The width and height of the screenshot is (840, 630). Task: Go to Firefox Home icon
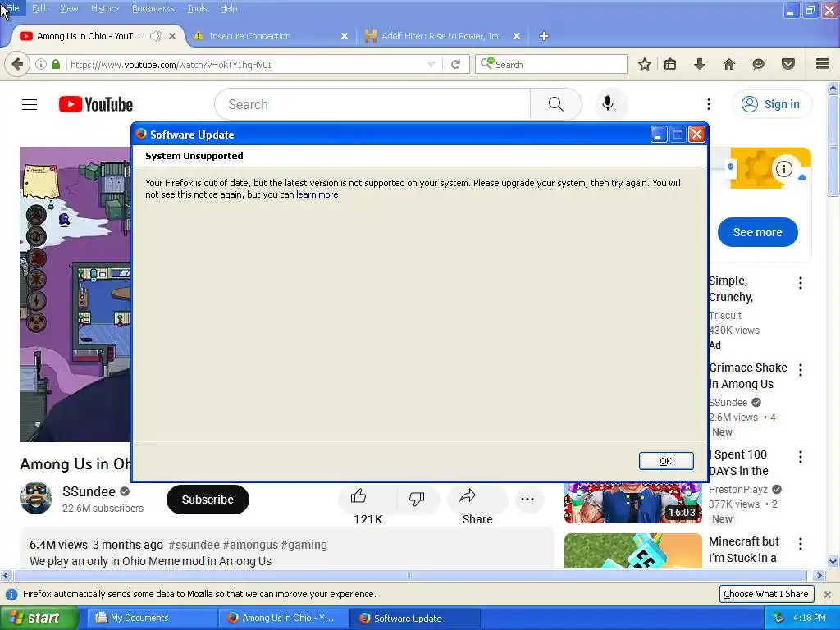click(729, 64)
